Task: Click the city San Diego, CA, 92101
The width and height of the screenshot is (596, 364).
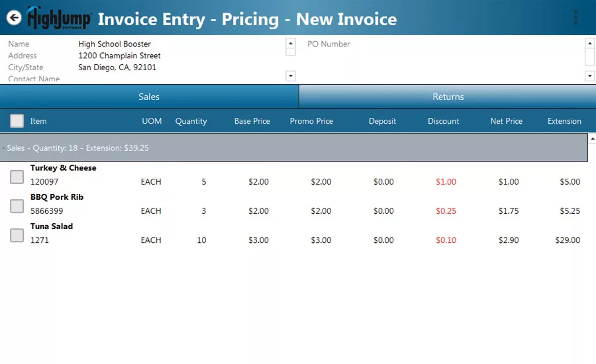Action: click(117, 68)
